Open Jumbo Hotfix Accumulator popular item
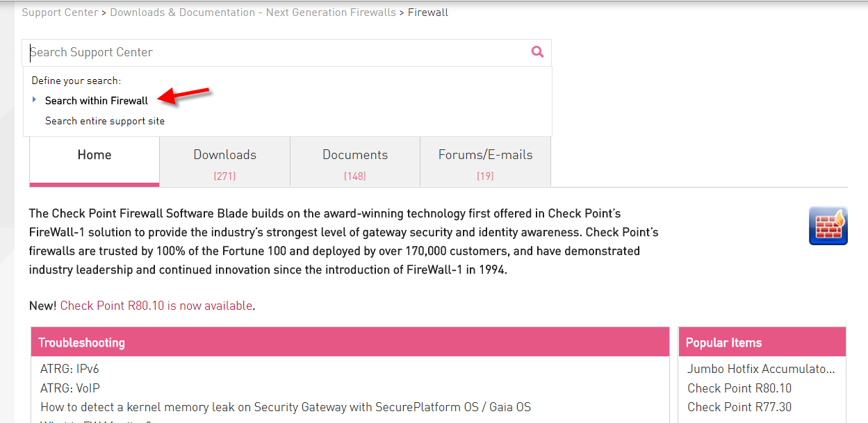868x423 pixels. click(761, 369)
